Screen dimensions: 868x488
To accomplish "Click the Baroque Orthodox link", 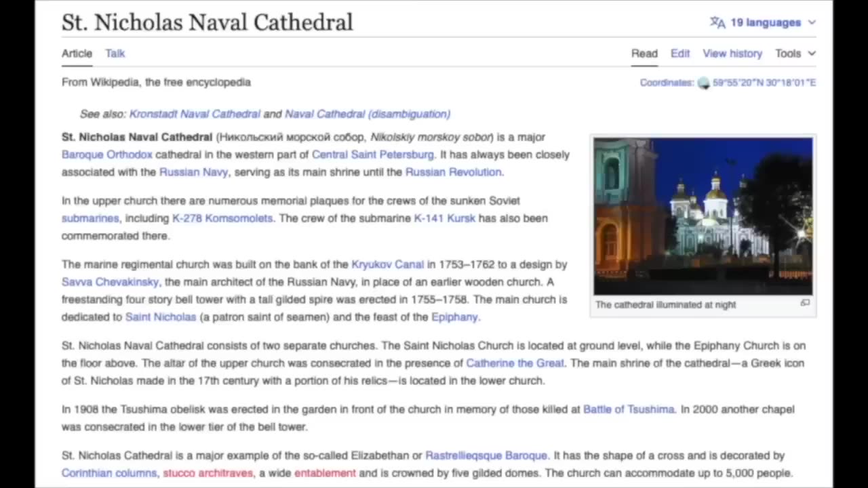I will (x=107, y=155).
